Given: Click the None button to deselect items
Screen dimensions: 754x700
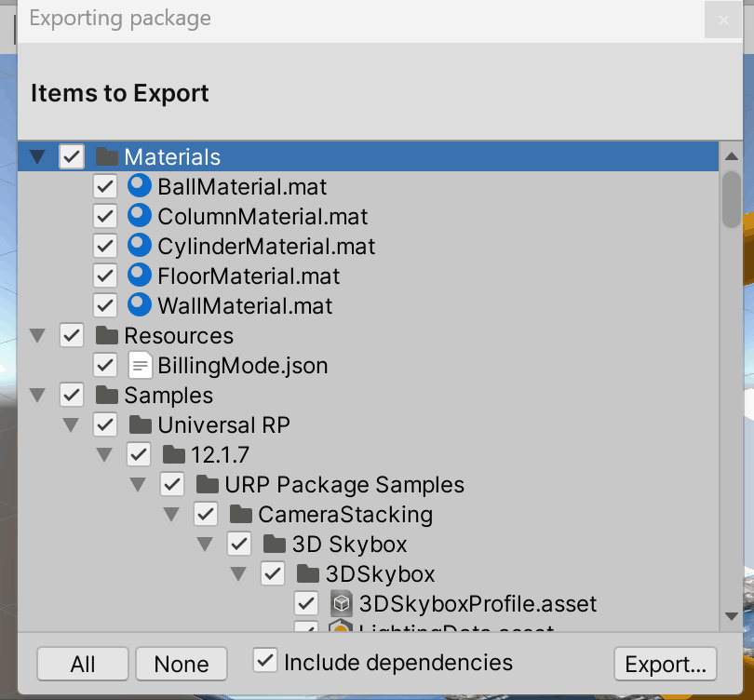Looking at the screenshot, I should click(x=182, y=664).
